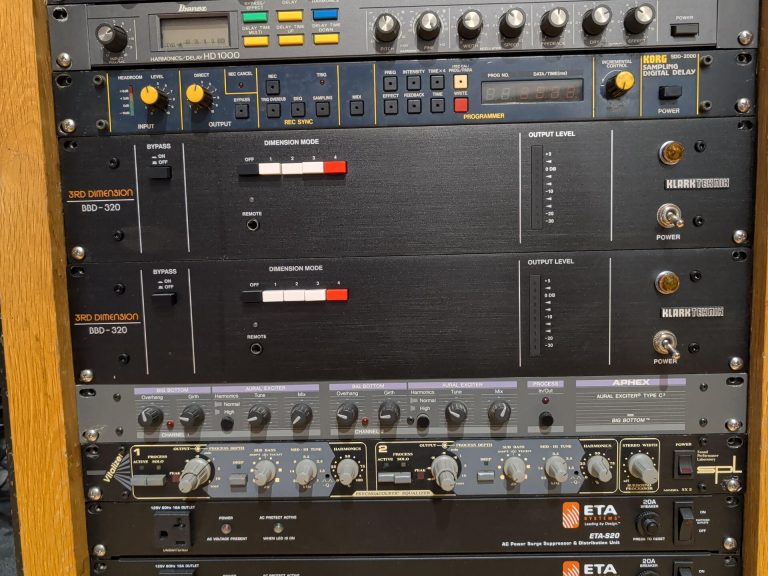
Task: Push the Korg Bypass button
Action: pyautogui.click(x=241, y=111)
